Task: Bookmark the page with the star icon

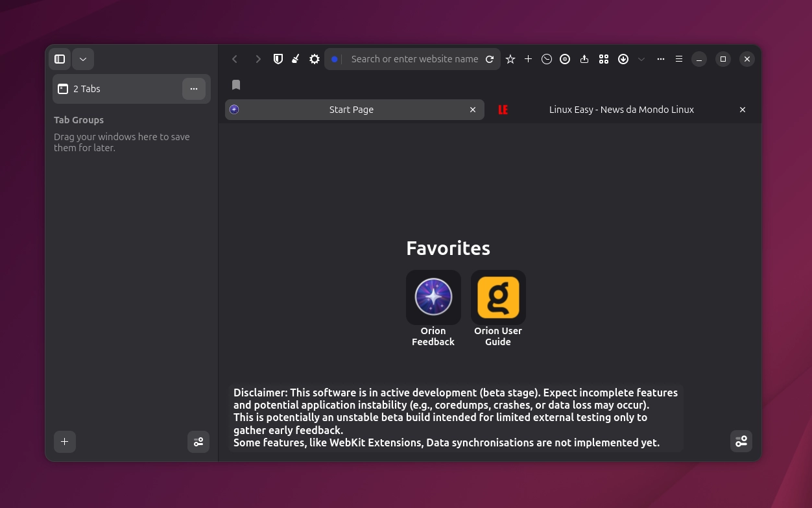Action: pyautogui.click(x=510, y=58)
